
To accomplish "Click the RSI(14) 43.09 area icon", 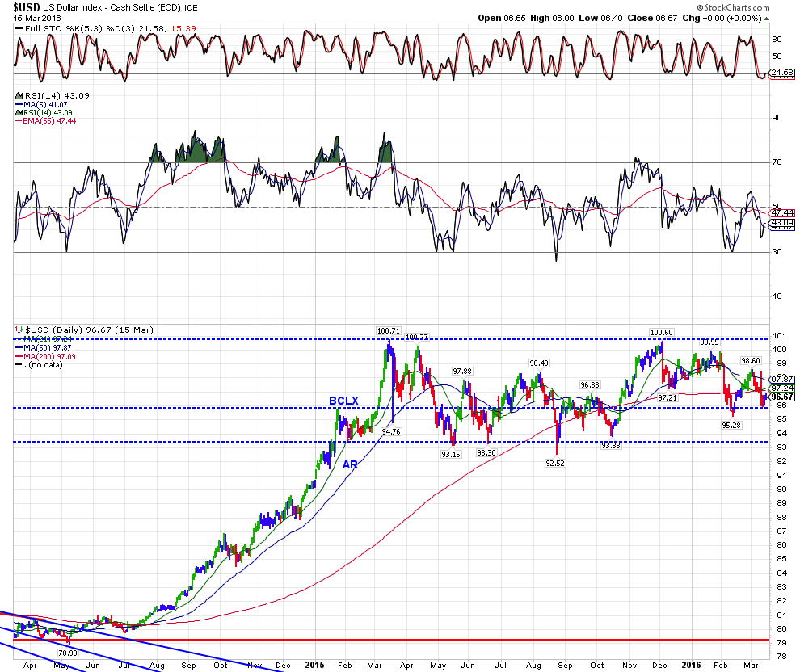I will (18, 95).
